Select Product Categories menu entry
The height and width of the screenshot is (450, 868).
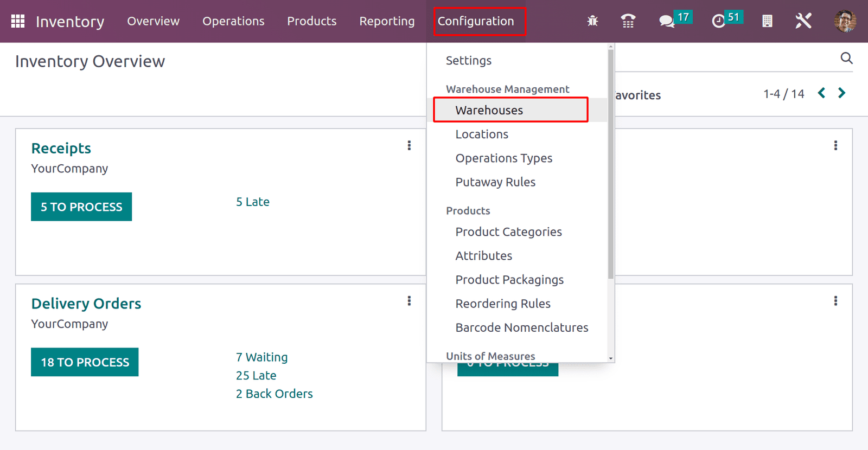[509, 232]
